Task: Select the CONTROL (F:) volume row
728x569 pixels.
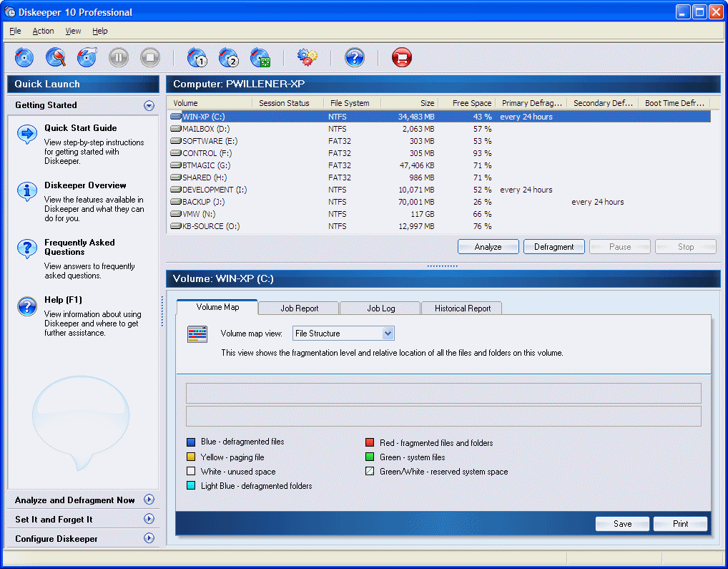Action: click(x=439, y=153)
